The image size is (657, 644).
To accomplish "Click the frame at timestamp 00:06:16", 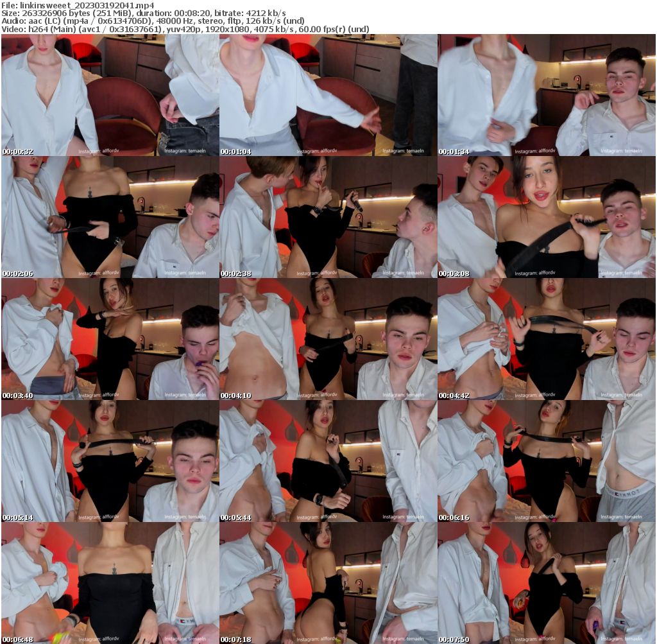I will point(547,461).
